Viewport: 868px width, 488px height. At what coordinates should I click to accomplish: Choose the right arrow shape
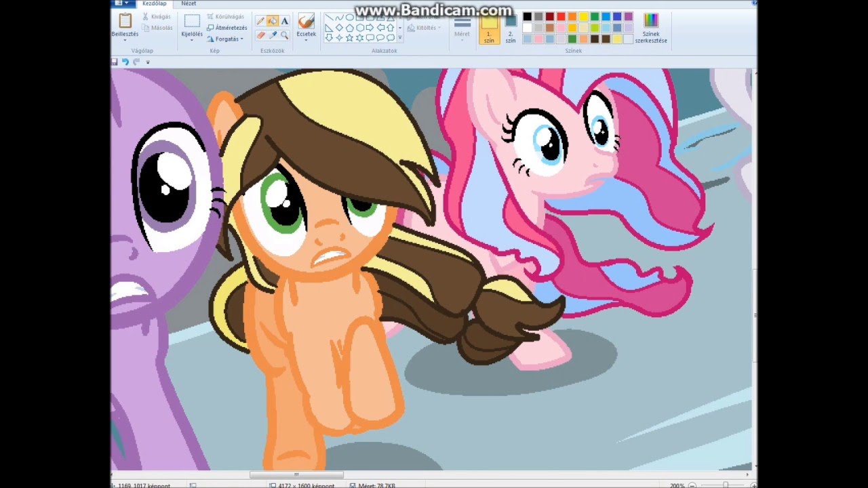point(370,28)
